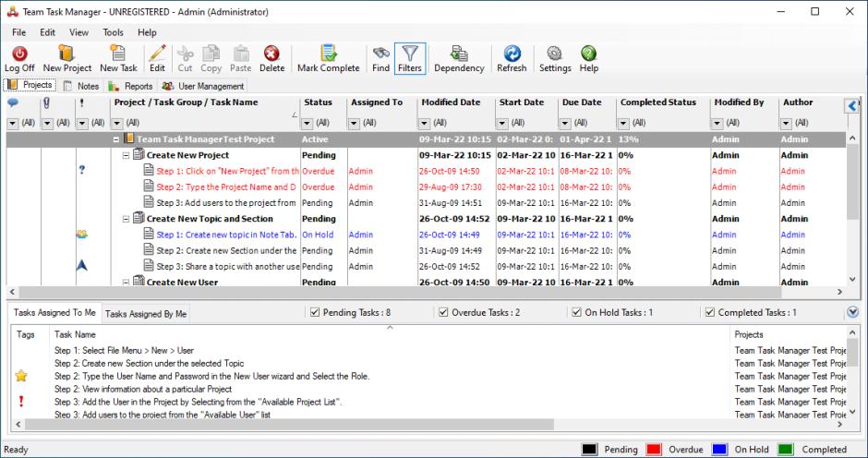The image size is (868, 458).
Task: Open the Status column filter dropdown
Action: (308, 122)
